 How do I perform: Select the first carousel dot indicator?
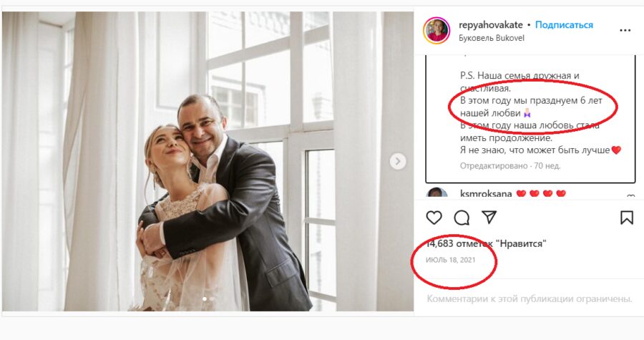[x=204, y=299]
